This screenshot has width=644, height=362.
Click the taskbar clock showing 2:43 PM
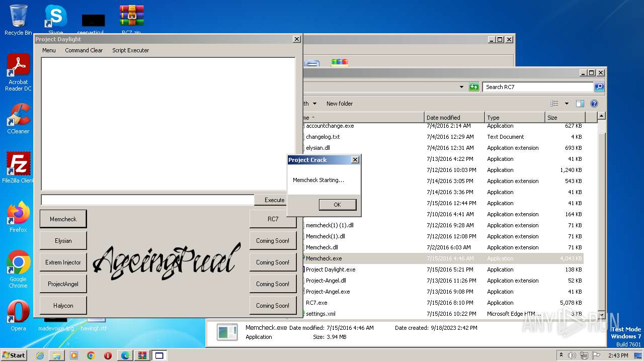pos(618,355)
